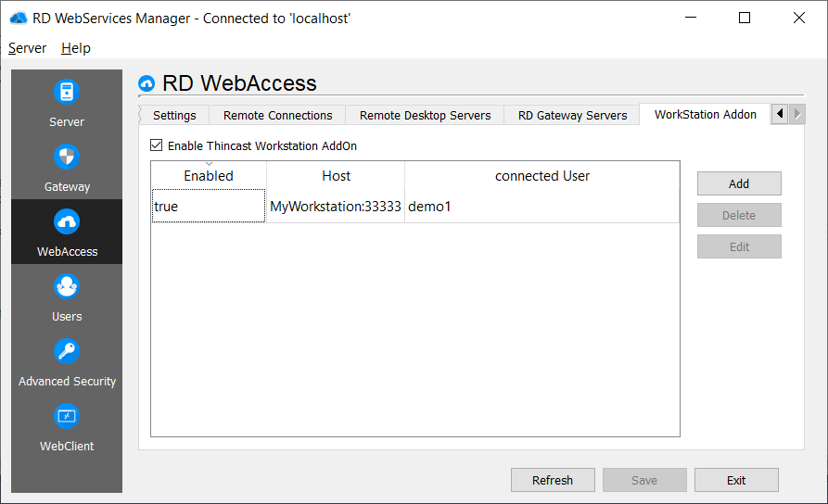Open the Advanced Security key icon
The width and height of the screenshot is (828, 504).
[x=67, y=352]
